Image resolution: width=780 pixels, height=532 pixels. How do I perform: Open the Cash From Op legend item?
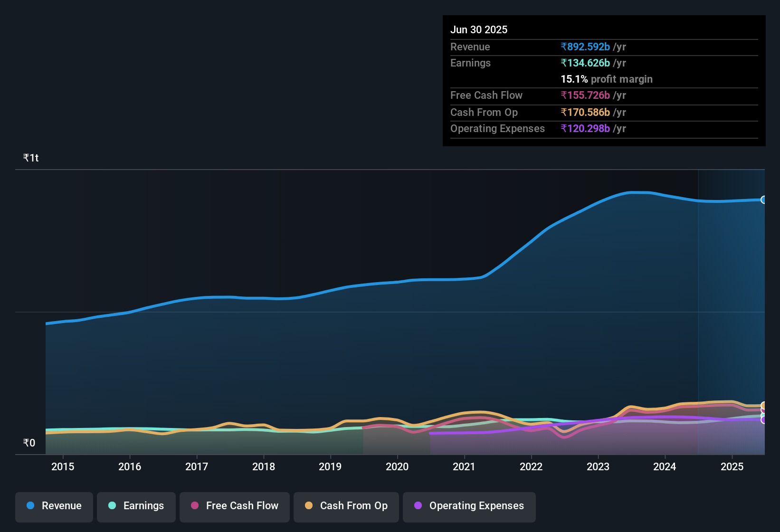point(346,506)
